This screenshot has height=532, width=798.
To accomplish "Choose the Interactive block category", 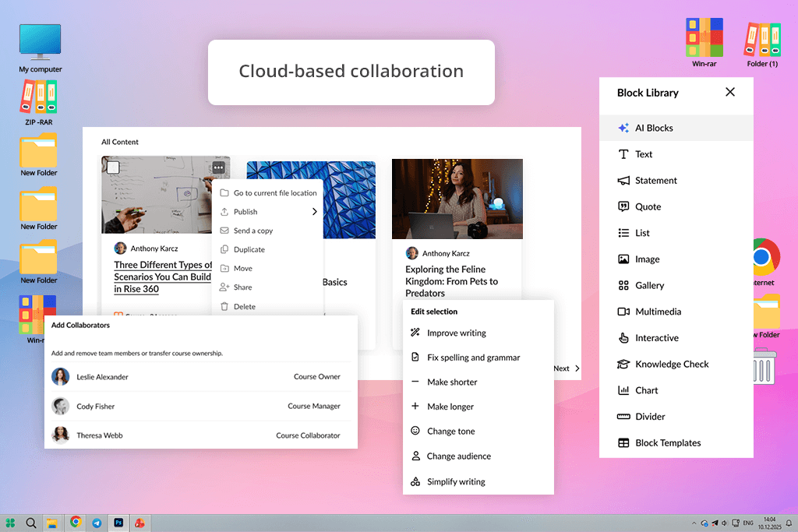I will coord(676,338).
